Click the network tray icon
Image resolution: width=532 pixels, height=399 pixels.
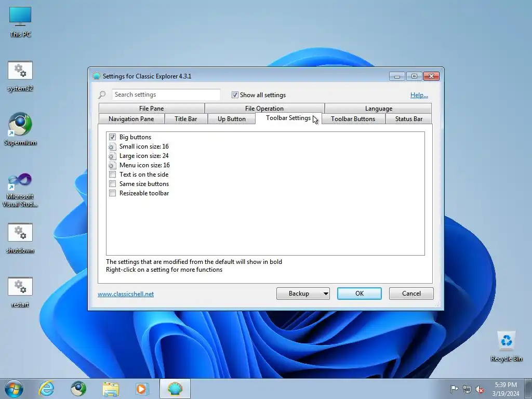pos(467,389)
